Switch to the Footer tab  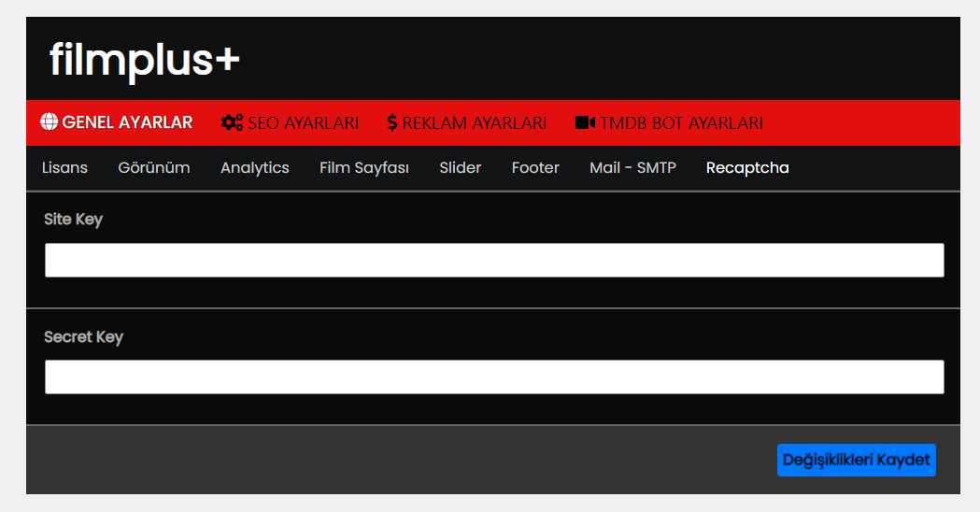click(x=535, y=167)
